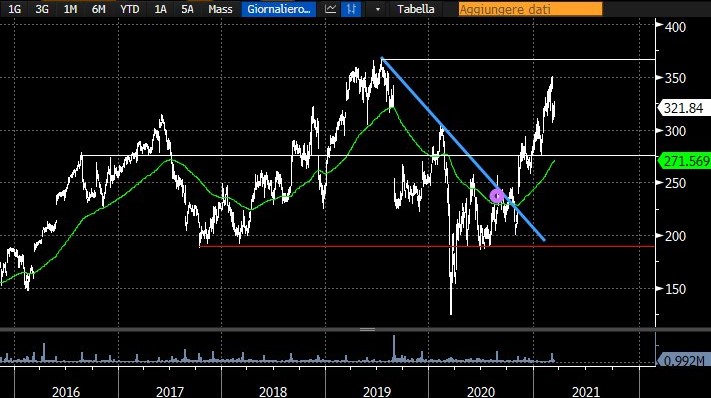Click the Aggiungere dati input field
The height and width of the screenshot is (398, 711).
click(530, 9)
